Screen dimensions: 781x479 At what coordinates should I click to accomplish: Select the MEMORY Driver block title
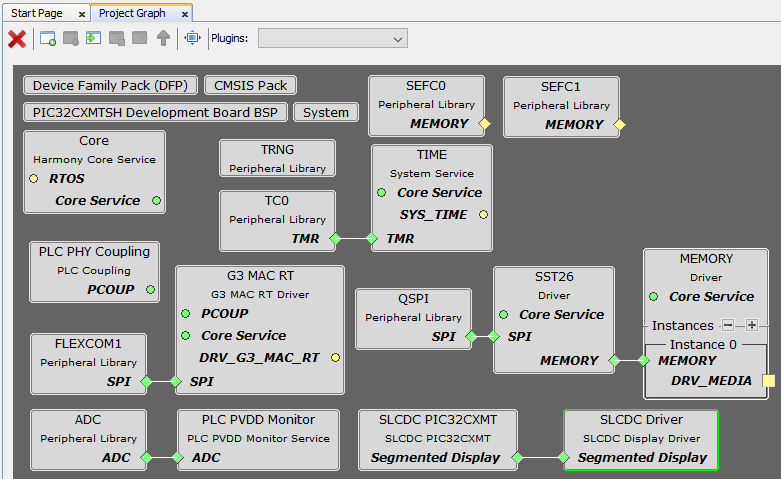(x=706, y=259)
